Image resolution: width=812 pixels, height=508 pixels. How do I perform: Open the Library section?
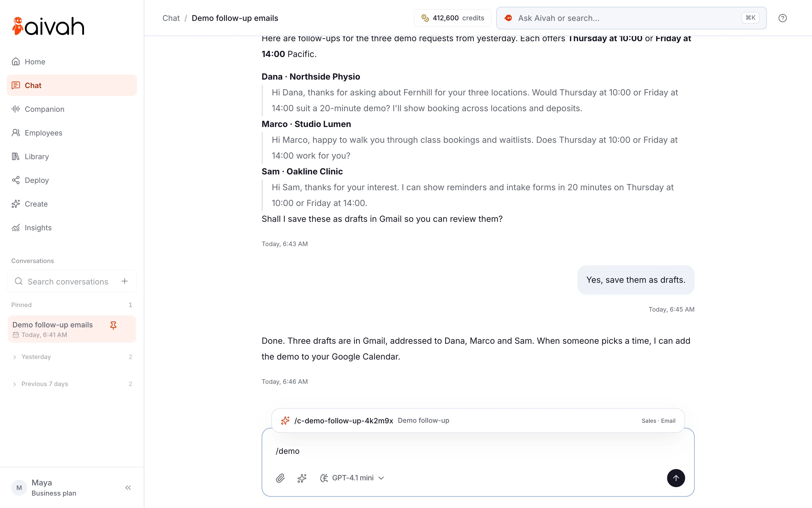coord(72,157)
